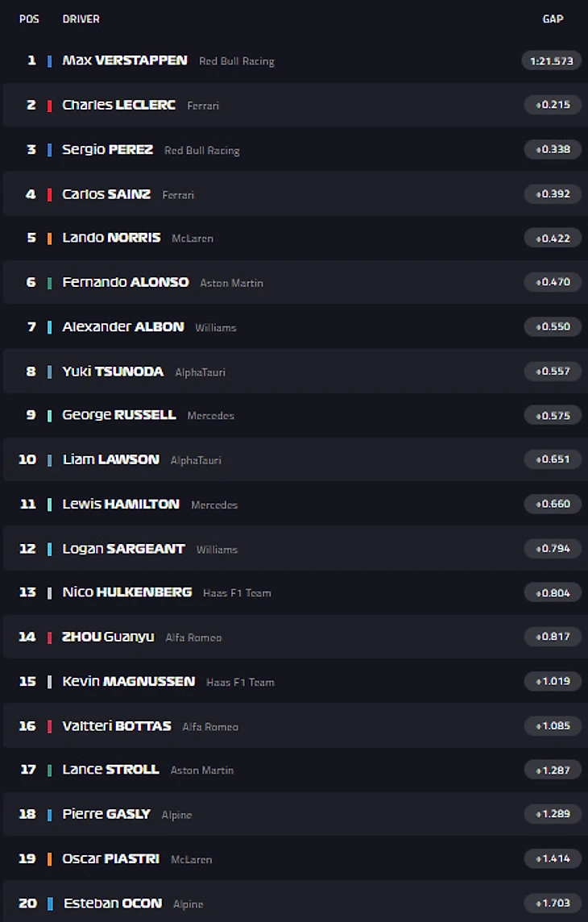The image size is (588, 922).
Task: Select the red Ferrari color bar beside Sainz
Action: point(50,194)
